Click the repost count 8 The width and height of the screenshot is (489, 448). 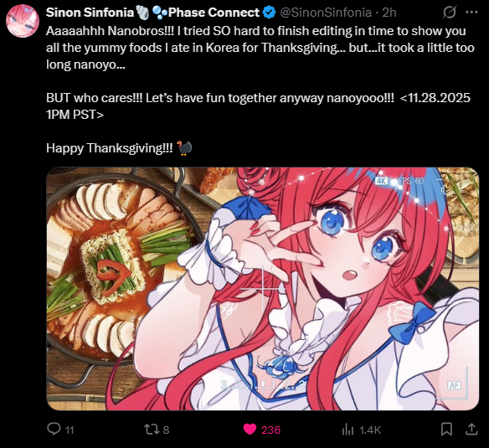coord(167,430)
